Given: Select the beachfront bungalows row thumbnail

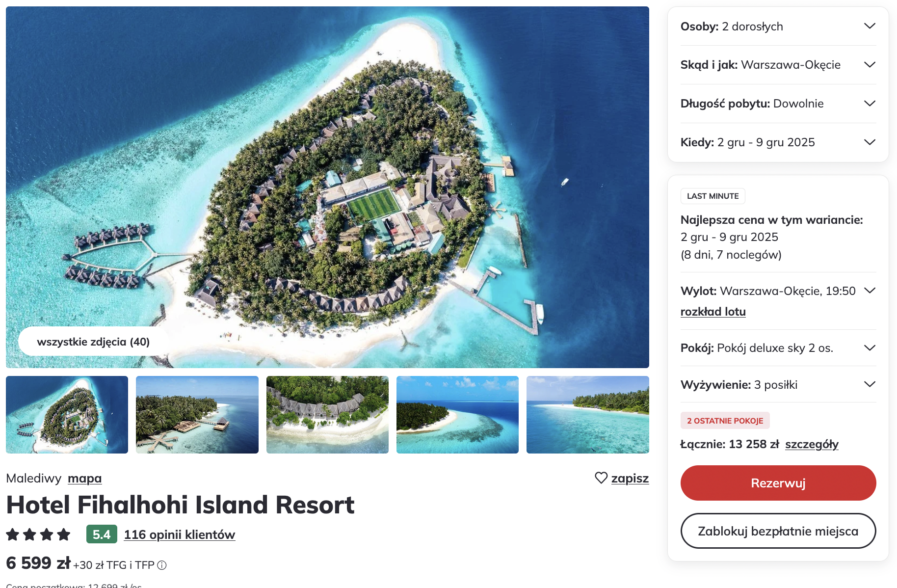Looking at the screenshot, I should [x=327, y=415].
